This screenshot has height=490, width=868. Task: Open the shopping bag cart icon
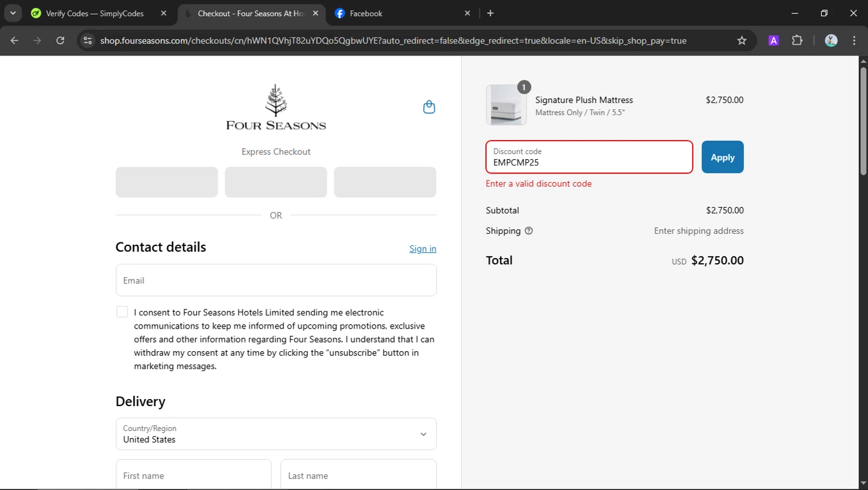(429, 107)
